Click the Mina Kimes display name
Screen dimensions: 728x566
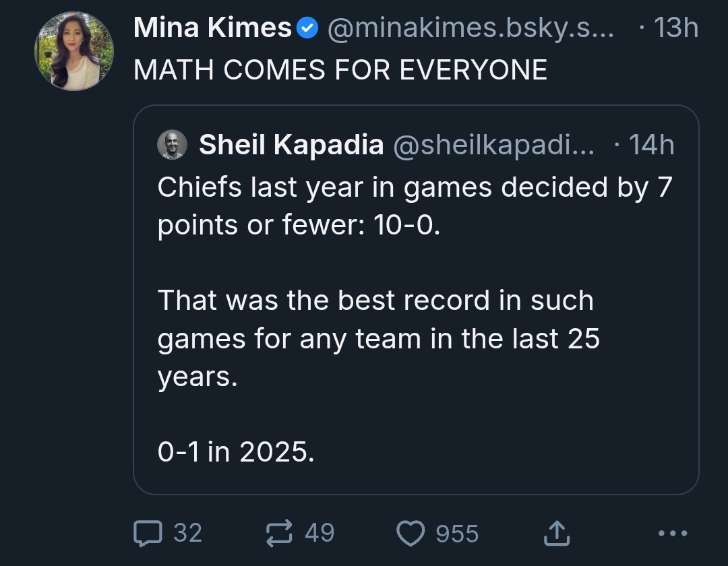(212, 28)
